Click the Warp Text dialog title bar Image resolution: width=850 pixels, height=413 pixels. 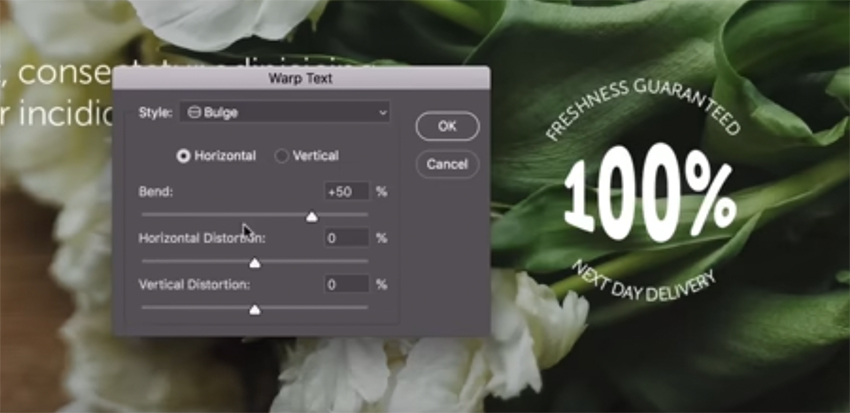click(x=301, y=79)
